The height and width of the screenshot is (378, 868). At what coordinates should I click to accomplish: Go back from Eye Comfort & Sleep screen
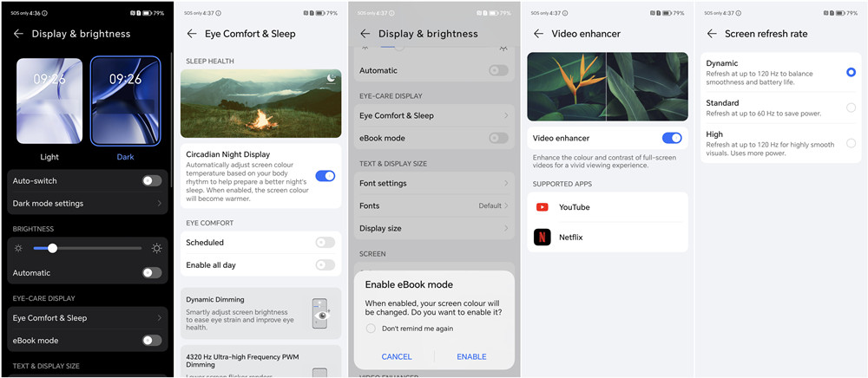click(192, 34)
